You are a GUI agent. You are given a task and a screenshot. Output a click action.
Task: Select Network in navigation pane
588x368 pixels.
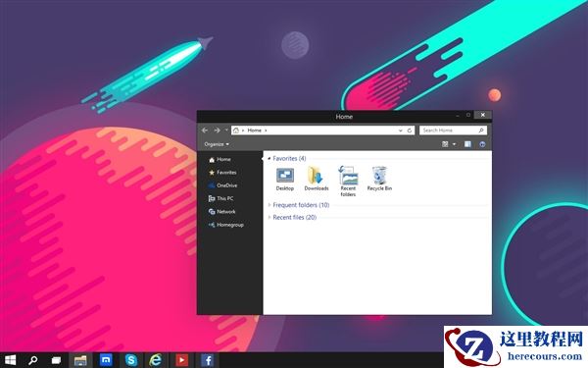pos(222,212)
